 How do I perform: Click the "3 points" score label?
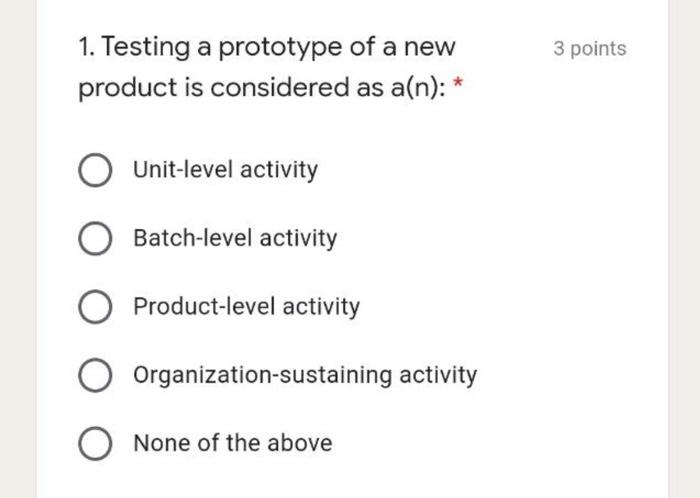click(590, 48)
